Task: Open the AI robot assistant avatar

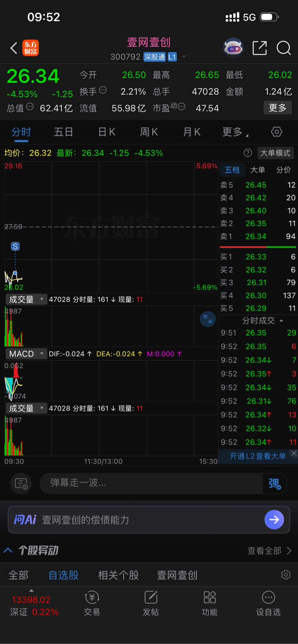Action: coord(233,48)
